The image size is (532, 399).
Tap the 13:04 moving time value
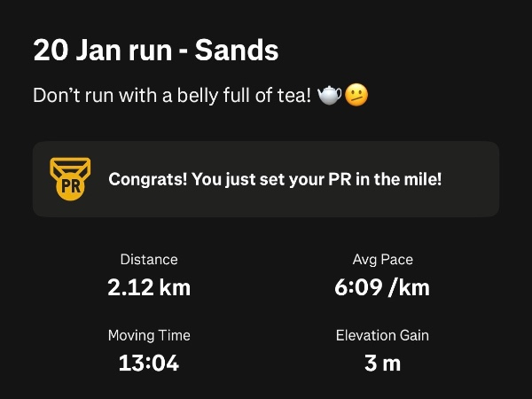coord(149,363)
